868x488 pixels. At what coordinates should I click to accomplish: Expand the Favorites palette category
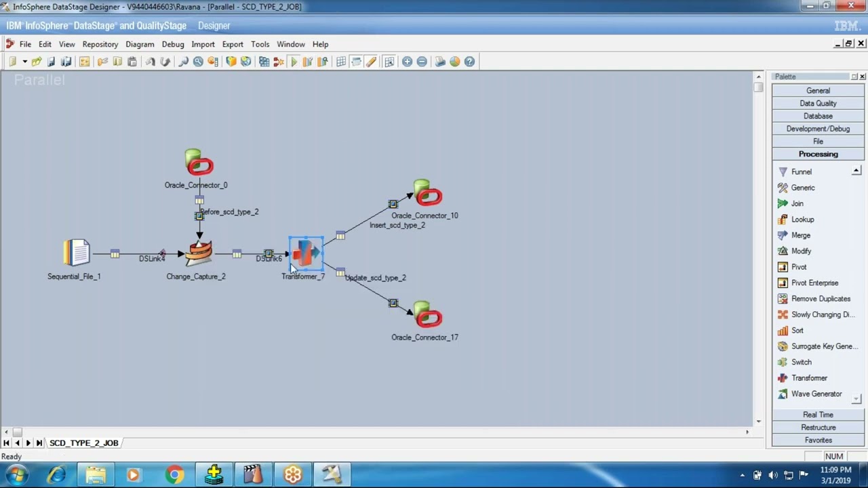click(x=818, y=441)
